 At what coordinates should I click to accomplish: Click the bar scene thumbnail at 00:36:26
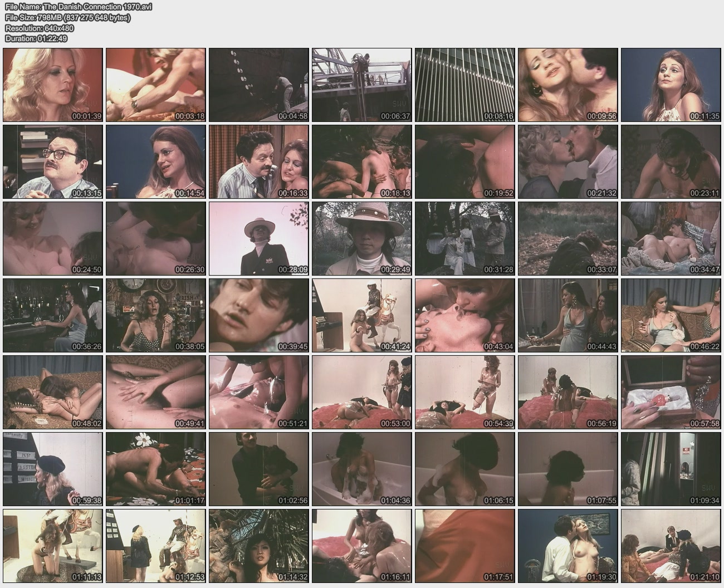53,316
